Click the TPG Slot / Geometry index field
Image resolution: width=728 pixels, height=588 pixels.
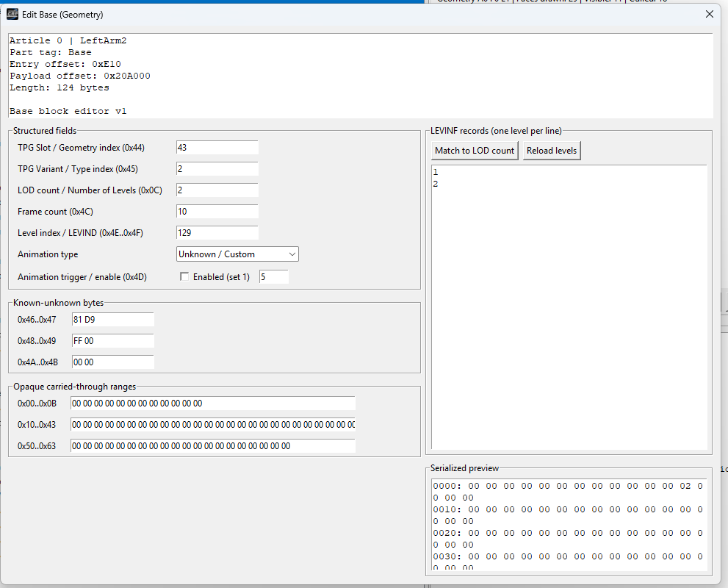coord(217,148)
